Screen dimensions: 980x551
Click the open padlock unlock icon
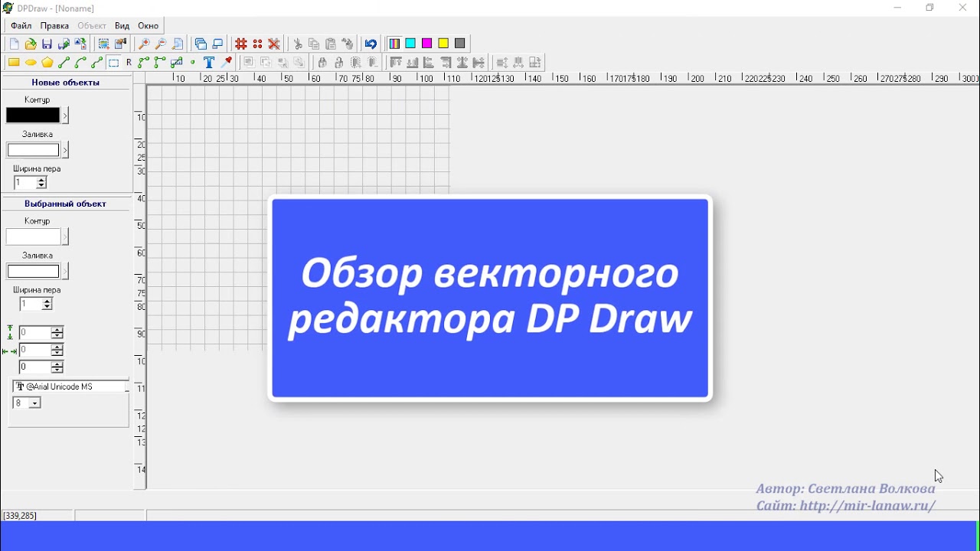click(x=339, y=63)
